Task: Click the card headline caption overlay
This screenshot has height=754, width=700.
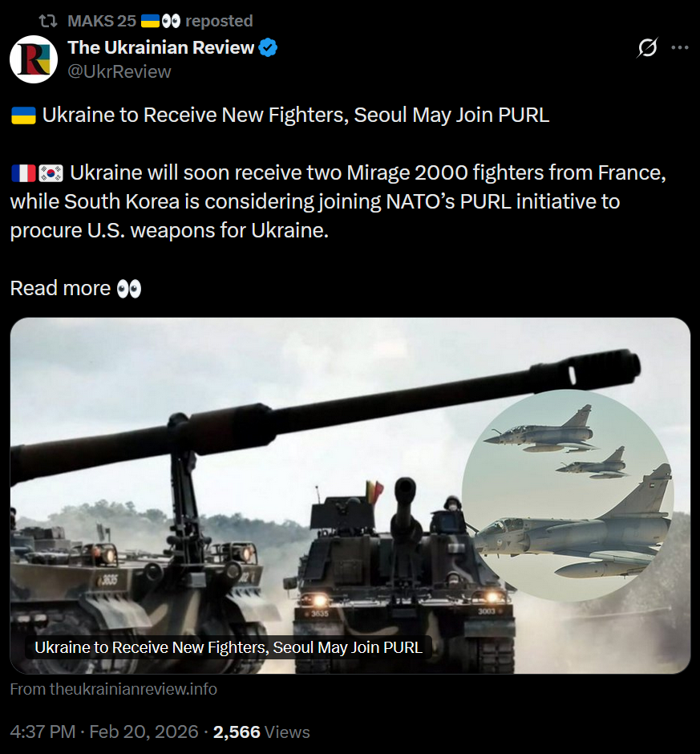Action: click(x=229, y=647)
